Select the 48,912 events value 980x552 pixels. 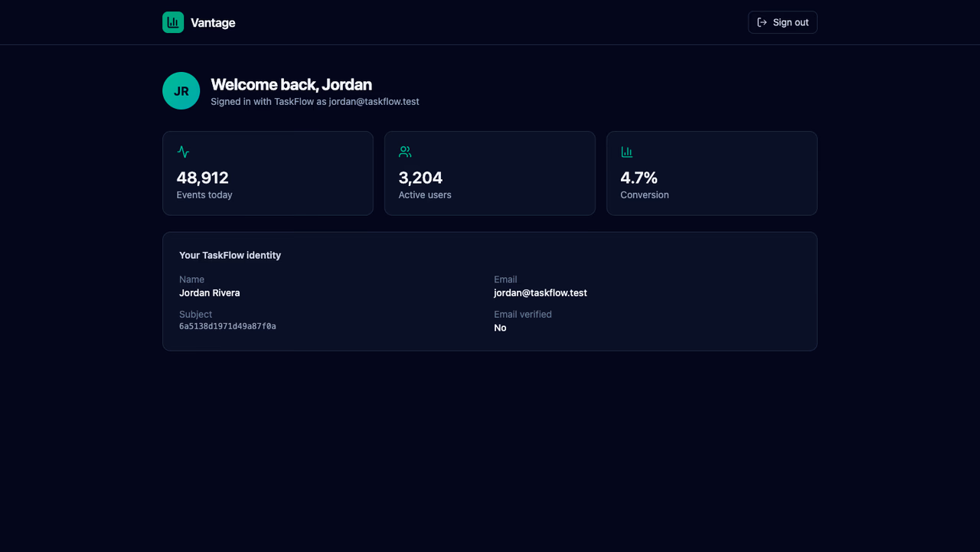tap(203, 178)
